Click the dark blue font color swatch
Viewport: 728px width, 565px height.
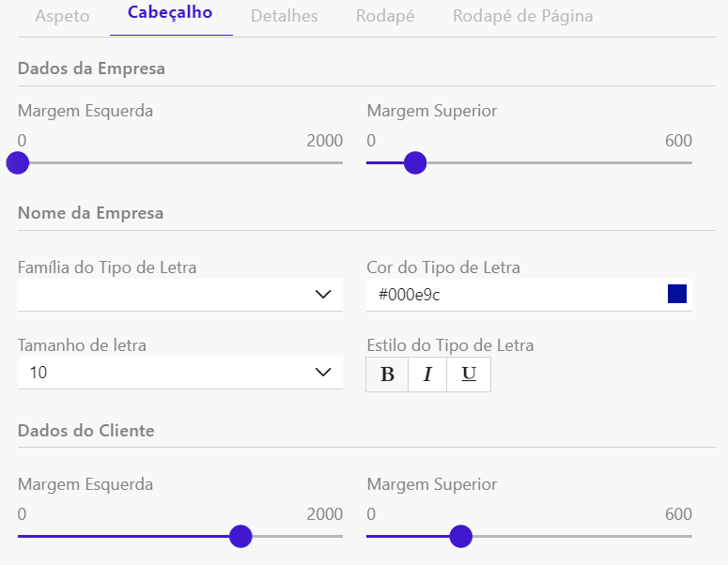tap(677, 295)
